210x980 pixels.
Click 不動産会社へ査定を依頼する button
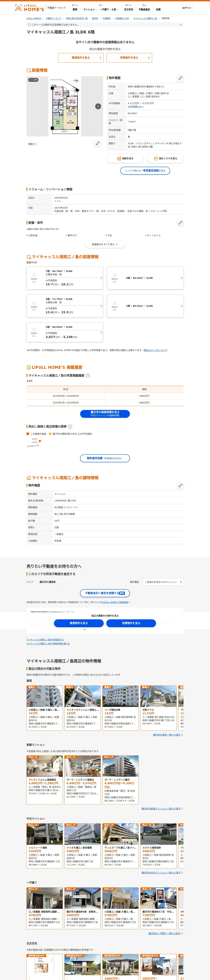pos(105,593)
